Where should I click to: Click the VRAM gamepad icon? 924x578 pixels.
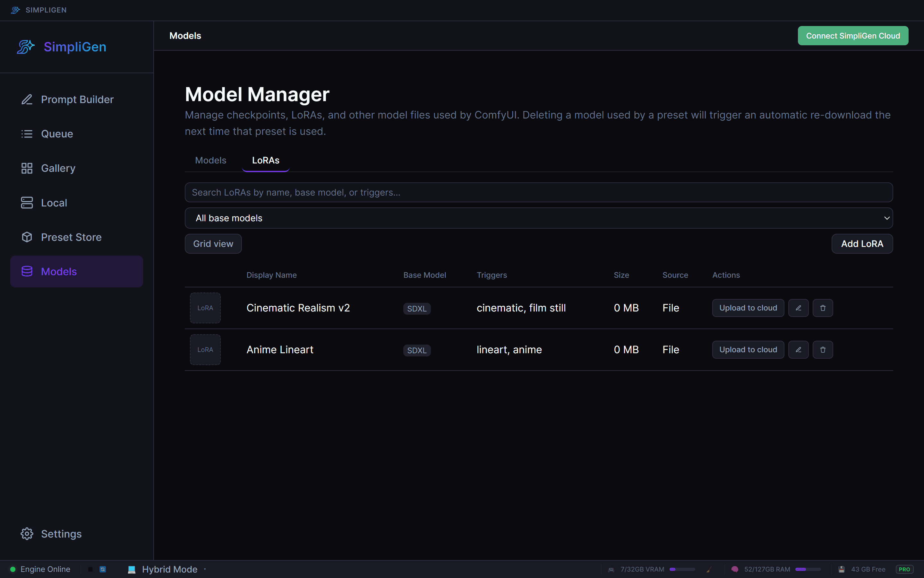coord(611,569)
